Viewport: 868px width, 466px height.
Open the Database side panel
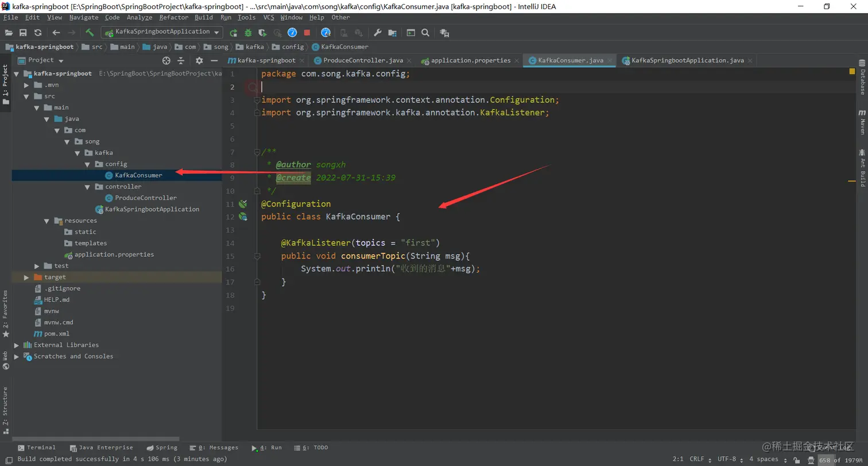862,78
